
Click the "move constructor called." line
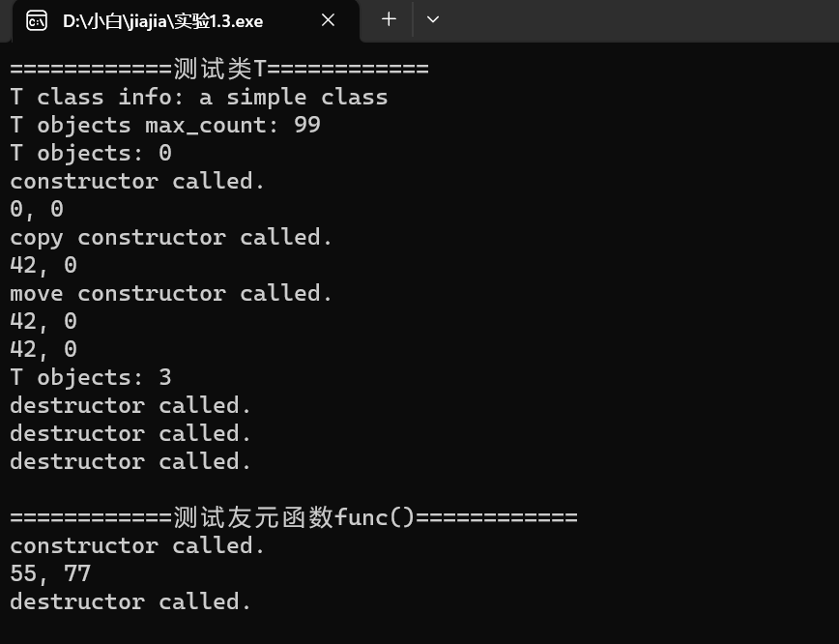(x=171, y=293)
